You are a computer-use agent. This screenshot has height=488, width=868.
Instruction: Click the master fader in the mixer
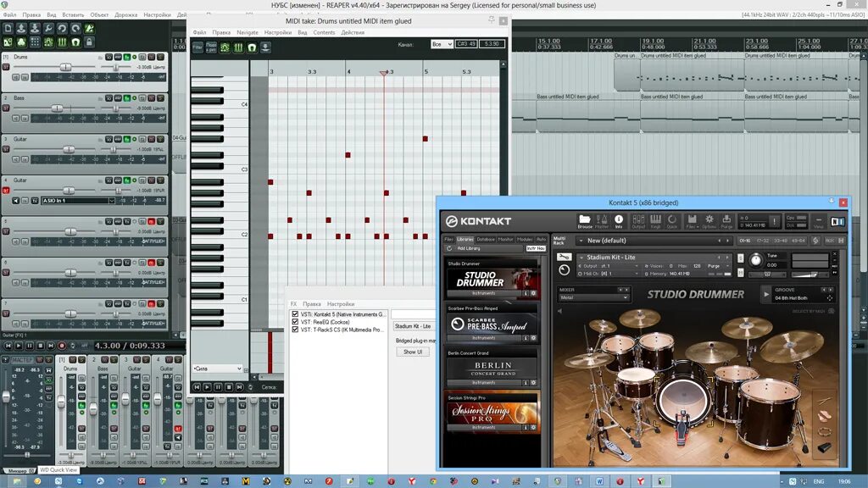[x=6, y=396]
